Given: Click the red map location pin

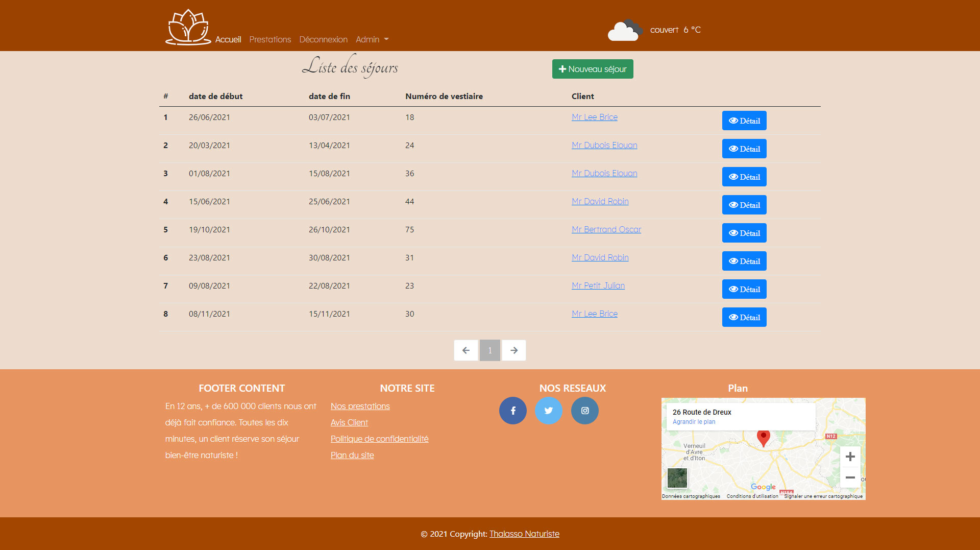Looking at the screenshot, I should point(763,437).
